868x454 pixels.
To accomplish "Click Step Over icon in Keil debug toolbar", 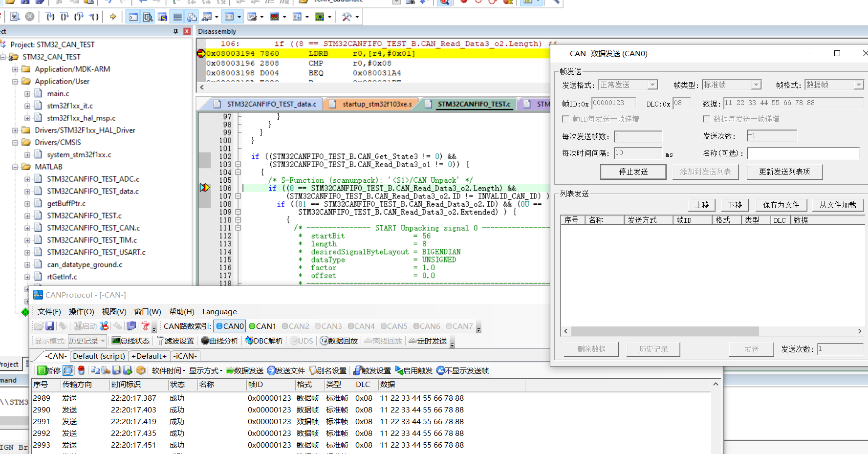I will click(65, 17).
